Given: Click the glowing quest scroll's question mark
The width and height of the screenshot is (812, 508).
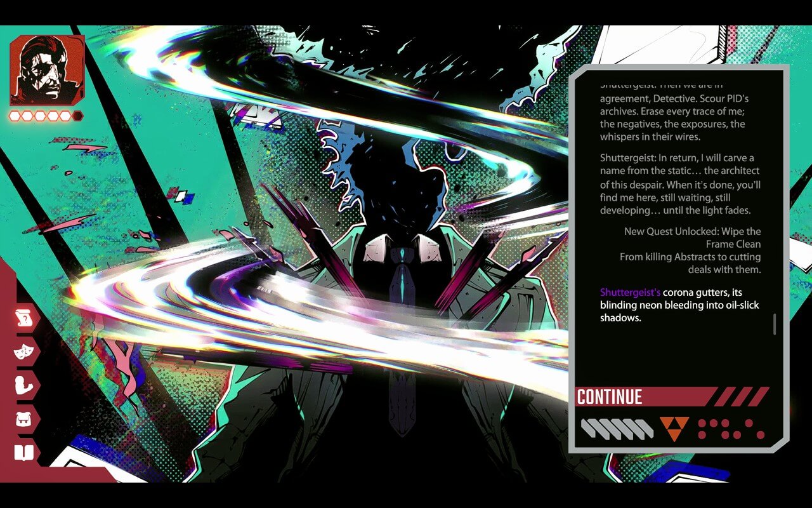Looking at the screenshot, I should (x=25, y=319).
